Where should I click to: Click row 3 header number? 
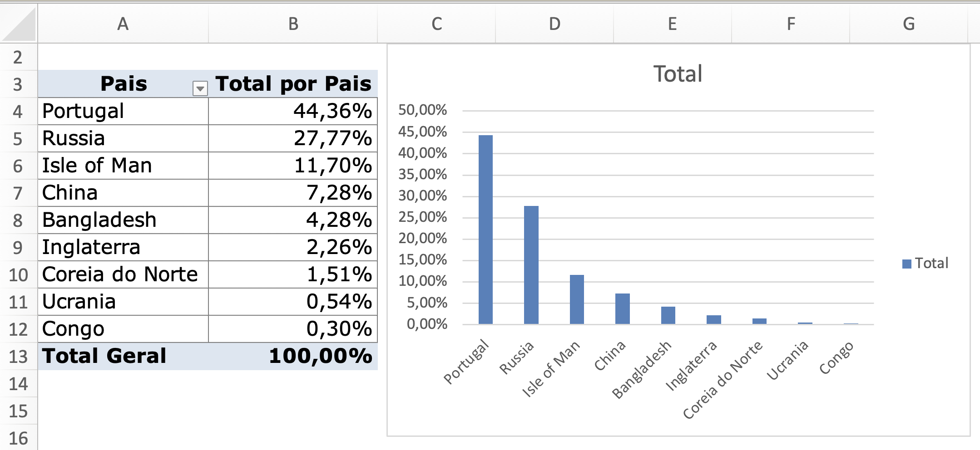(18, 84)
